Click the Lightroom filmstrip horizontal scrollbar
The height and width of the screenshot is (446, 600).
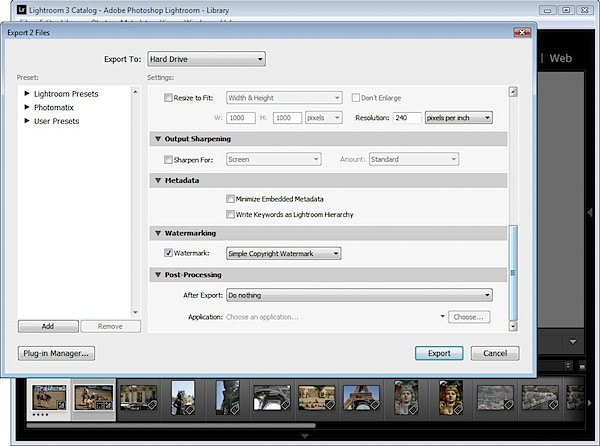(x=171, y=425)
